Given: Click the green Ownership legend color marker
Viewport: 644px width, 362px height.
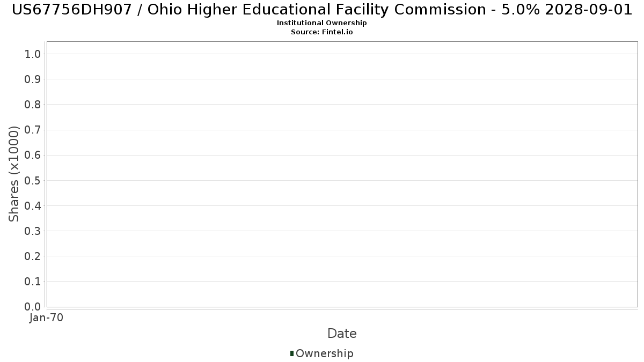Looking at the screenshot, I should point(292,353).
